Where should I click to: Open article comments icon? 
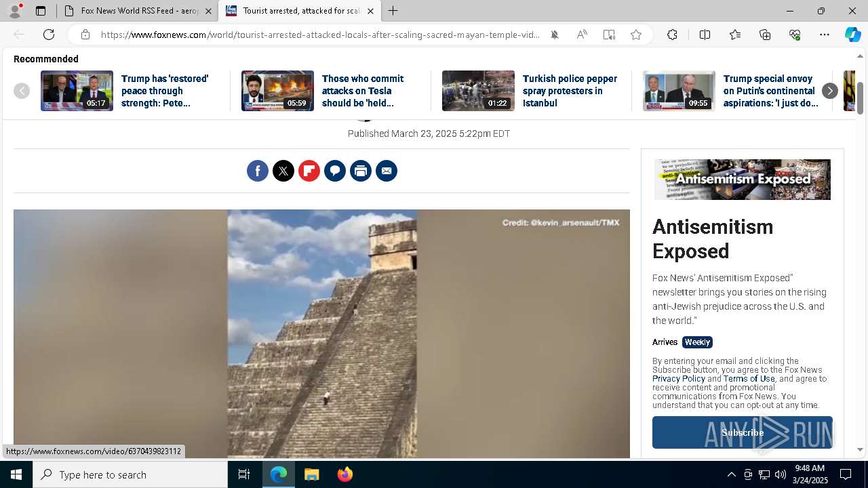click(x=335, y=171)
